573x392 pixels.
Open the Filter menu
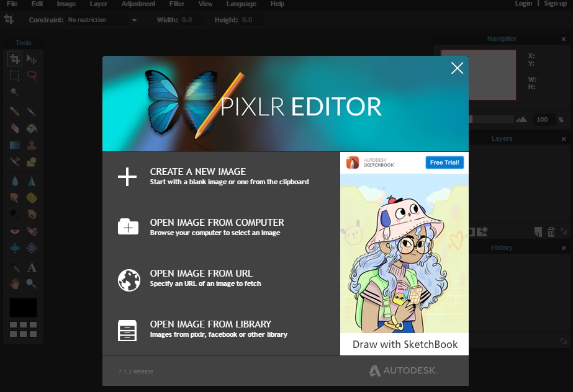(x=176, y=4)
